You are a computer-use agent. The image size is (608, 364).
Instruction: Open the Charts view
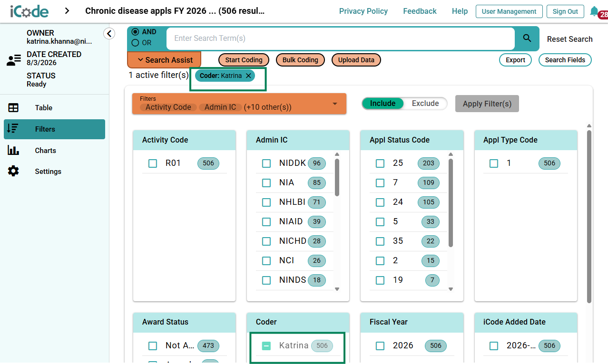click(54, 150)
